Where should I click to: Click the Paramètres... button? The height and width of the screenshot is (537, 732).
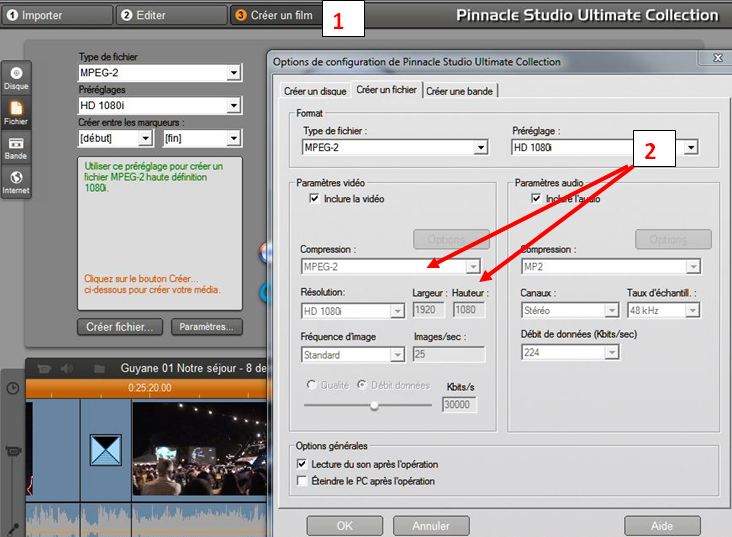coord(206,327)
